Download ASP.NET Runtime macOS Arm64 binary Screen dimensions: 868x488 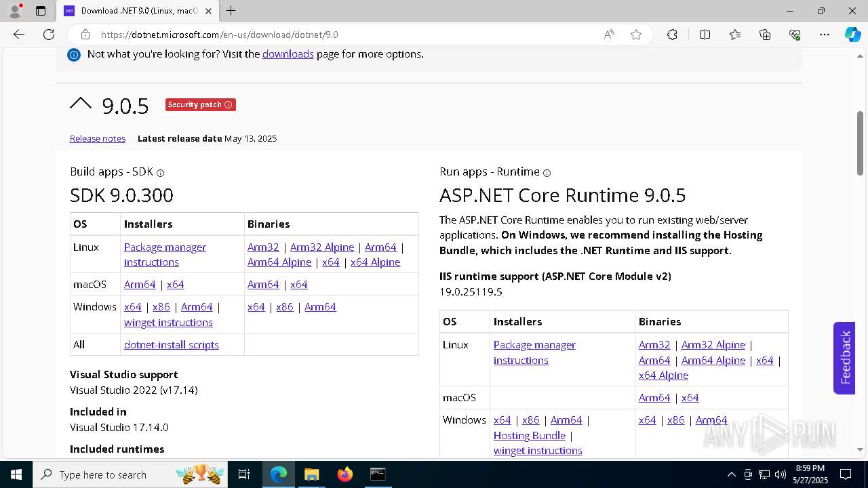654,398
